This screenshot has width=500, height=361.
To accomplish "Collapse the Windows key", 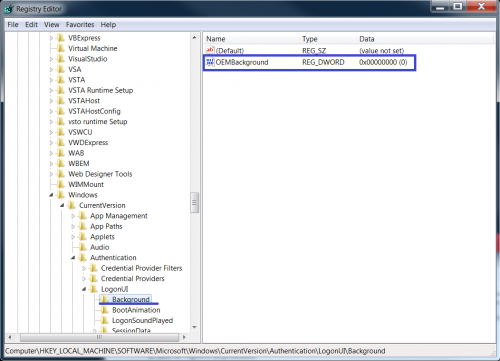I will [x=51, y=195].
